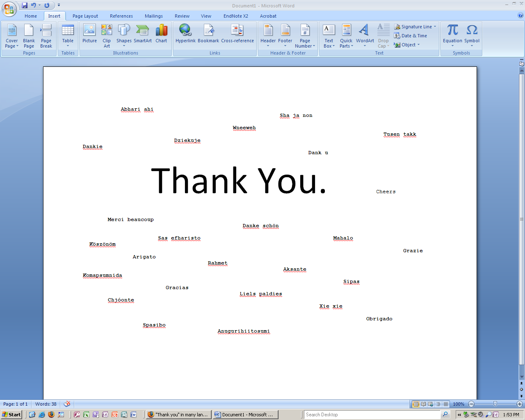Click the Zoom Out minus button
Screen dimensions: 525x420
[471, 404]
